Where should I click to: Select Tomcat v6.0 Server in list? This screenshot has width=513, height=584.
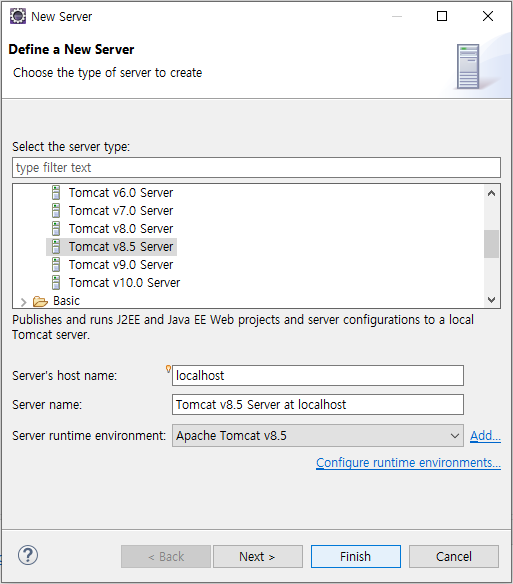tap(121, 193)
